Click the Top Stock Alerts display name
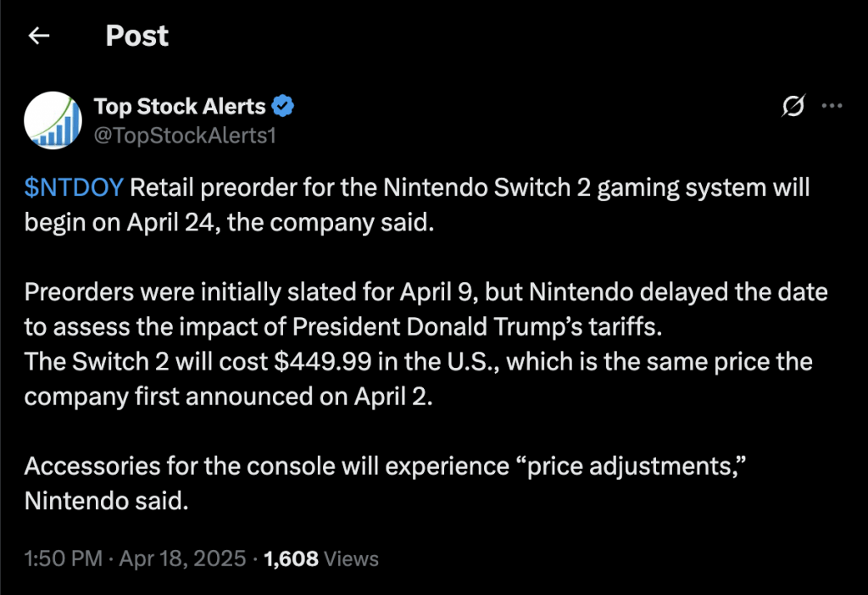Screen dimensions: 868x595 coord(180,106)
